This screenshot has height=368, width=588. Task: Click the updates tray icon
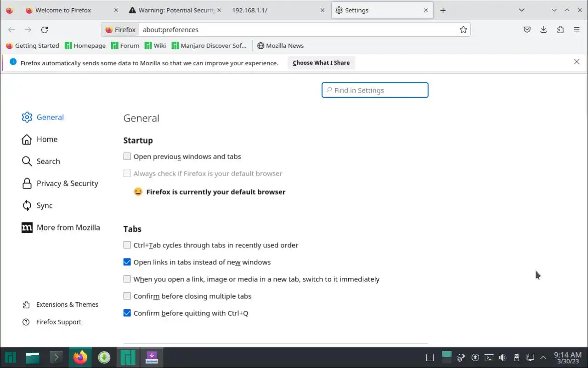(475, 357)
